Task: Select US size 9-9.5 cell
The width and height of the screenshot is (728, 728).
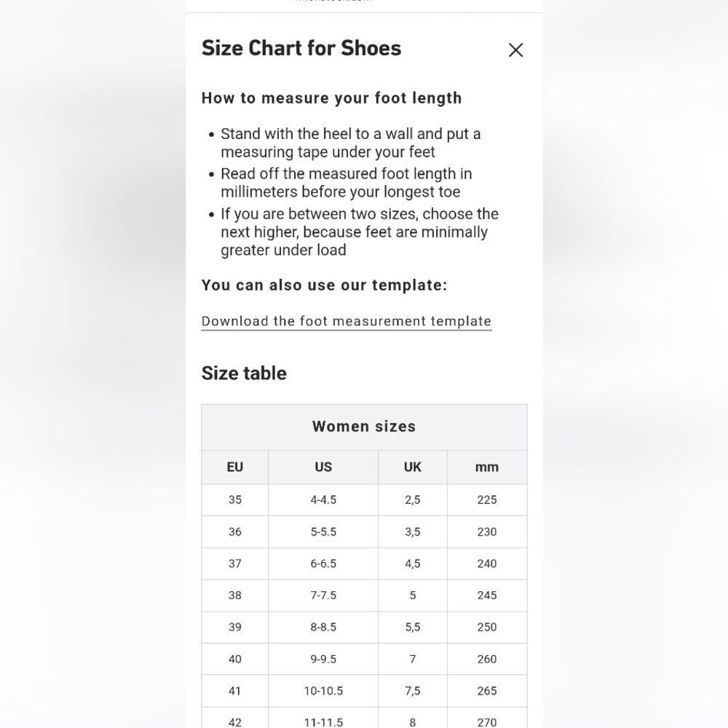Action: (323, 659)
